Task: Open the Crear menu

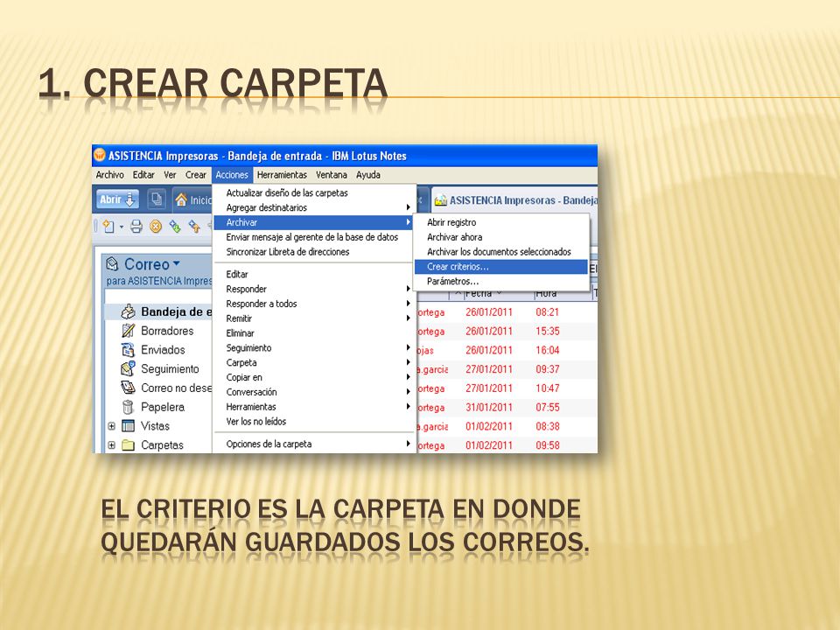Action: pos(196,175)
